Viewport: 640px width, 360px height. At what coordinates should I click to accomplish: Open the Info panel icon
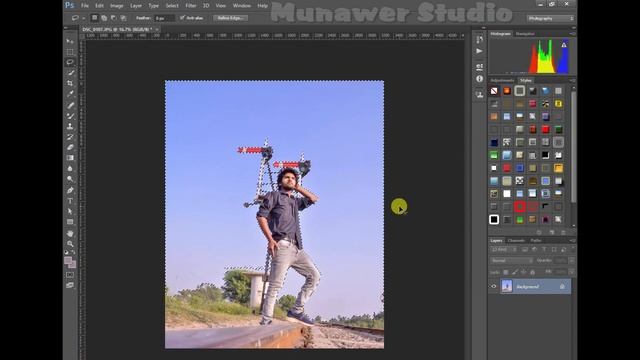tap(480, 78)
